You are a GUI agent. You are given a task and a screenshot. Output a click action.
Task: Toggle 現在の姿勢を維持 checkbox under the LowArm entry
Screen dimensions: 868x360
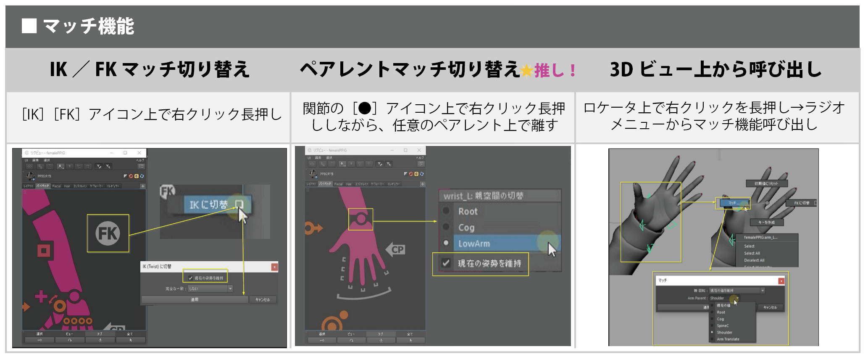tap(446, 263)
